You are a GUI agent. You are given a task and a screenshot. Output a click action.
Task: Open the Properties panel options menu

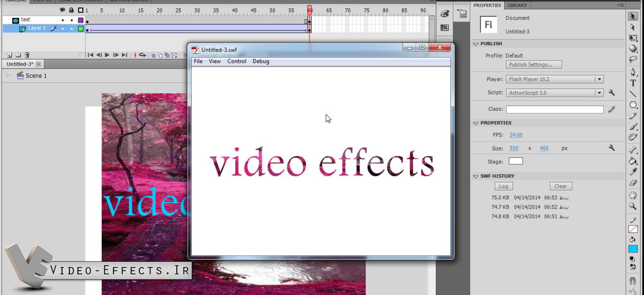tap(620, 5)
